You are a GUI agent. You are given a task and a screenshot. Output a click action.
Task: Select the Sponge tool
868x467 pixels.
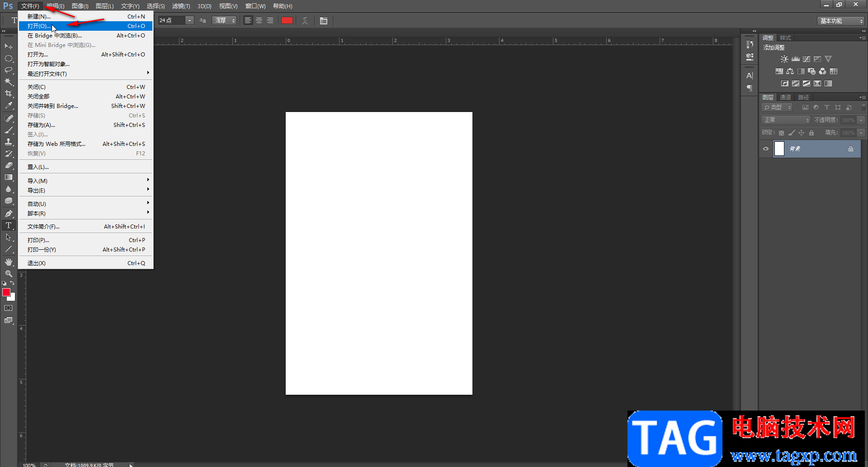(x=9, y=201)
